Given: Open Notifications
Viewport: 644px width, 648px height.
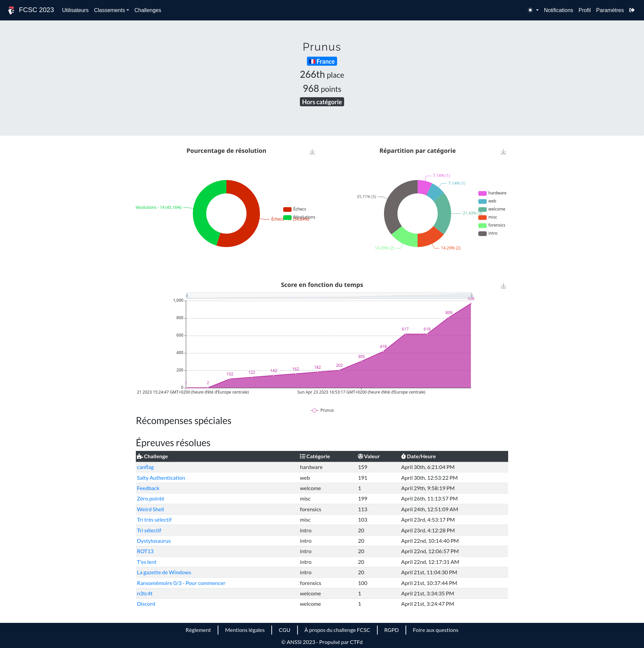Looking at the screenshot, I should tap(558, 10).
